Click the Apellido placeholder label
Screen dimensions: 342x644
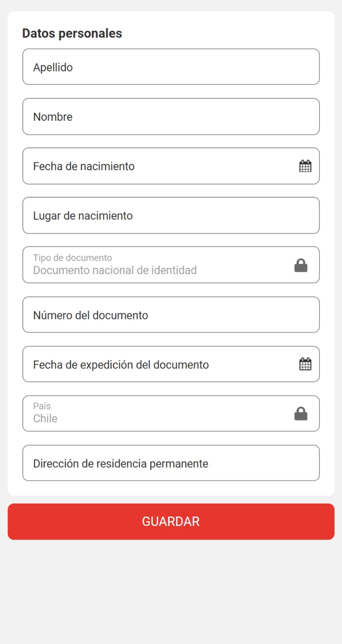pyautogui.click(x=52, y=67)
